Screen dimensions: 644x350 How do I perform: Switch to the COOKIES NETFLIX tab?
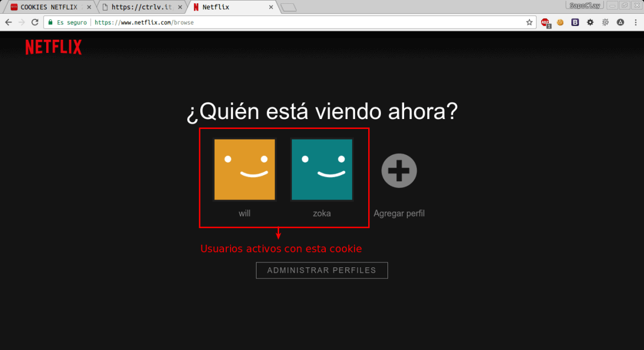[x=47, y=7]
